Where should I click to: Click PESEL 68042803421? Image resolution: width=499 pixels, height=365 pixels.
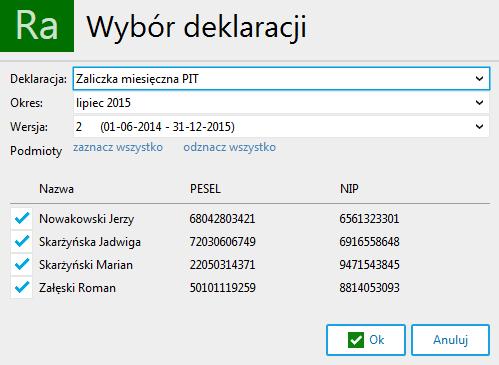pos(222,219)
